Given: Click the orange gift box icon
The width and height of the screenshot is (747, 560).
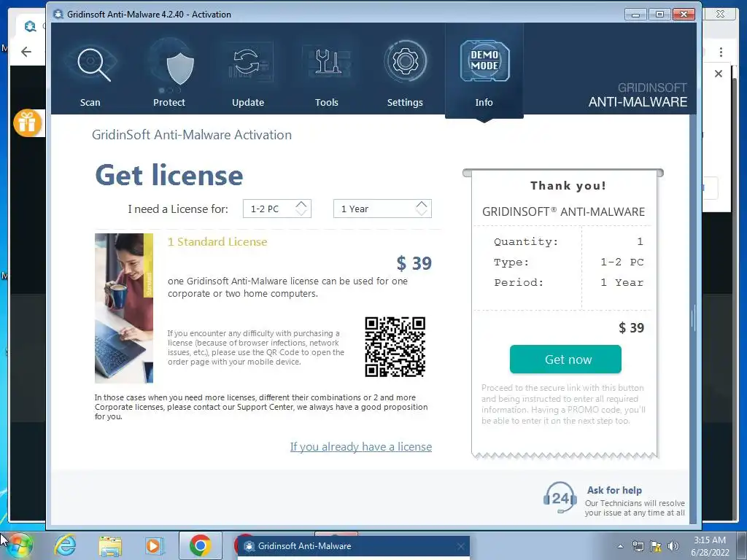Looking at the screenshot, I should (x=27, y=122).
